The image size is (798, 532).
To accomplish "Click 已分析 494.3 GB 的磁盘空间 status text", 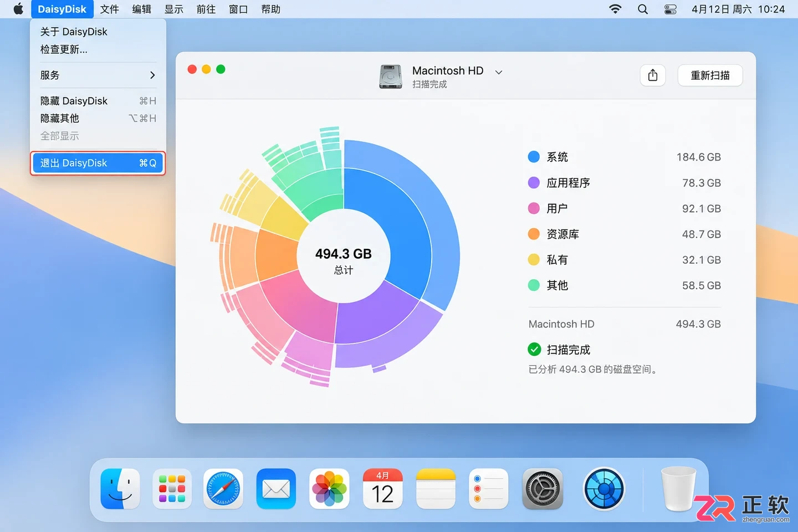I will coord(595,369).
